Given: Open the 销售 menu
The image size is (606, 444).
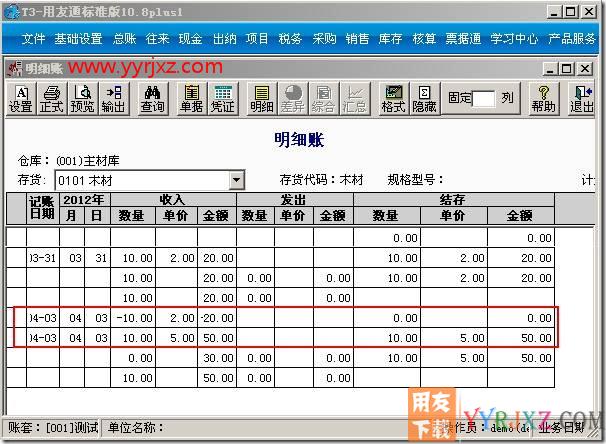Looking at the screenshot, I should 357,39.
